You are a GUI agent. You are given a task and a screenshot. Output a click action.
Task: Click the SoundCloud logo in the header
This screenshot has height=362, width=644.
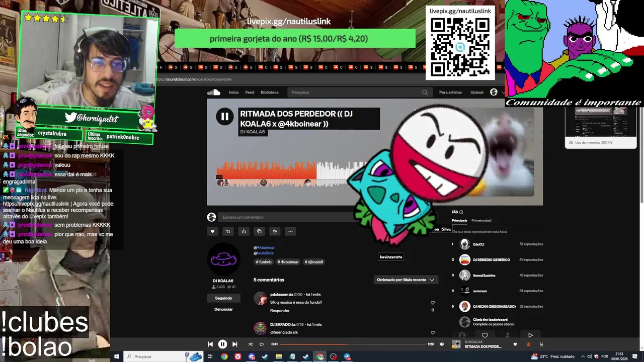click(213, 92)
